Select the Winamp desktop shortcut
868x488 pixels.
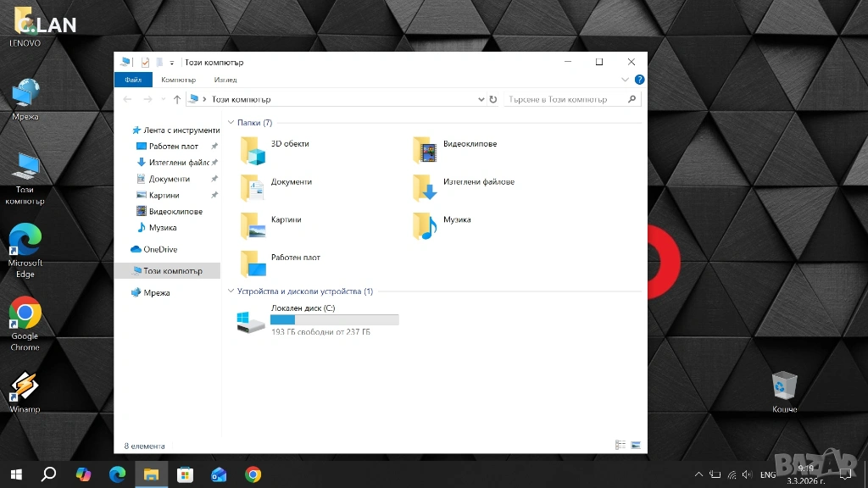click(25, 388)
